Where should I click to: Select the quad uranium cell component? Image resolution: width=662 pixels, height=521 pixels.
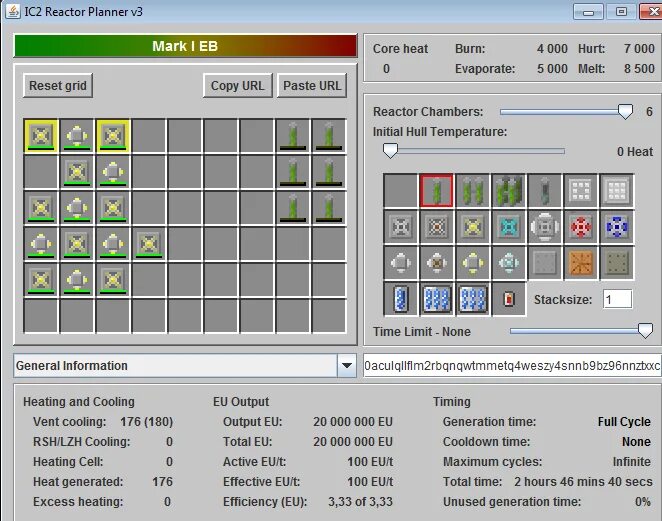click(509, 190)
